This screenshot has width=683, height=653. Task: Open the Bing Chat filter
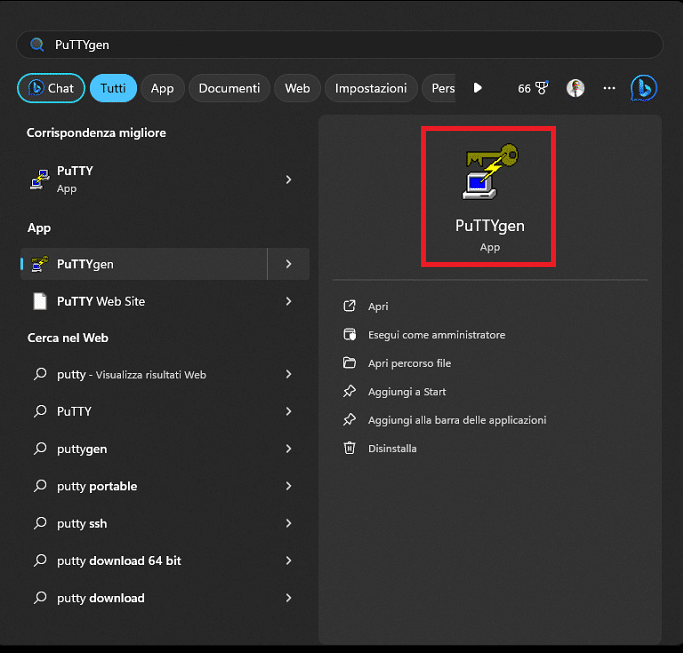coord(51,88)
